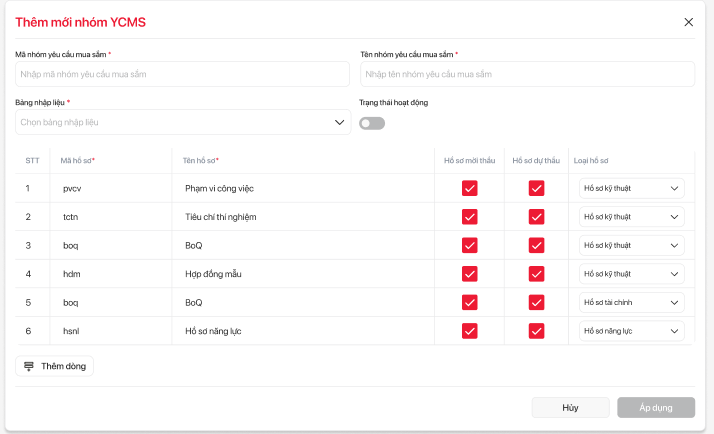Open Hồ sơ năng lực type dropdown
The height and width of the screenshot is (434, 714).
[632, 332]
